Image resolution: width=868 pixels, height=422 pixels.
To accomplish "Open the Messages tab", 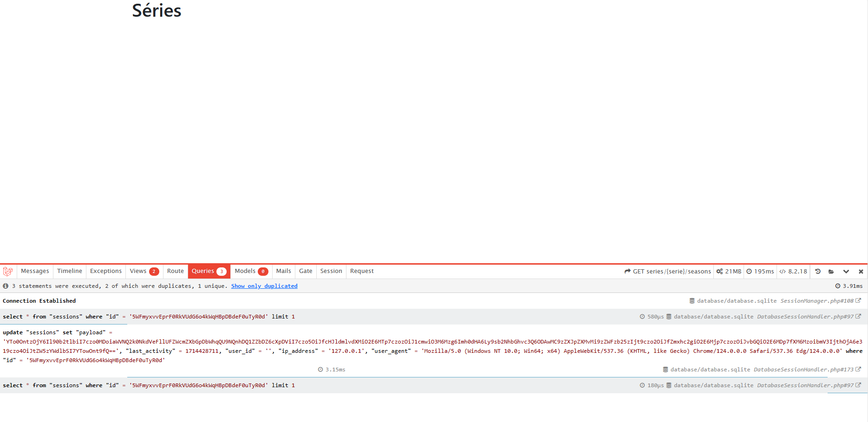I will [x=35, y=271].
